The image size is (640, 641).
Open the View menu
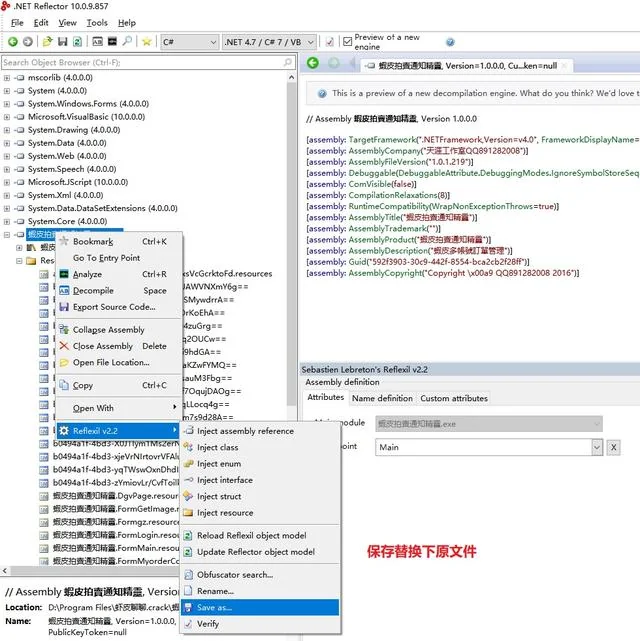pyautogui.click(x=67, y=23)
